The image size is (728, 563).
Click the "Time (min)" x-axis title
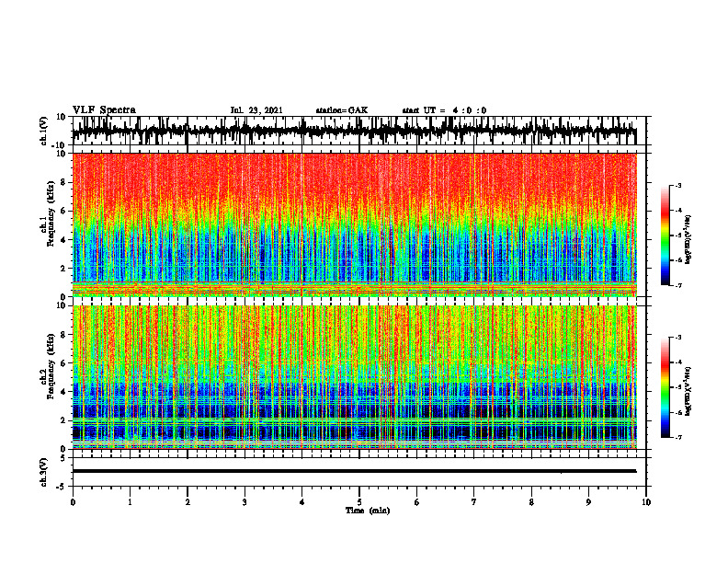[368, 511]
